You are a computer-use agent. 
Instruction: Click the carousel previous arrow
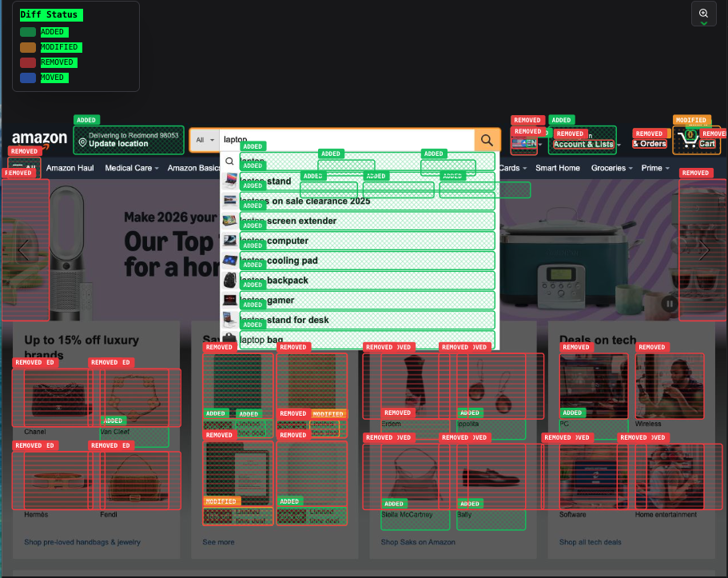click(23, 250)
